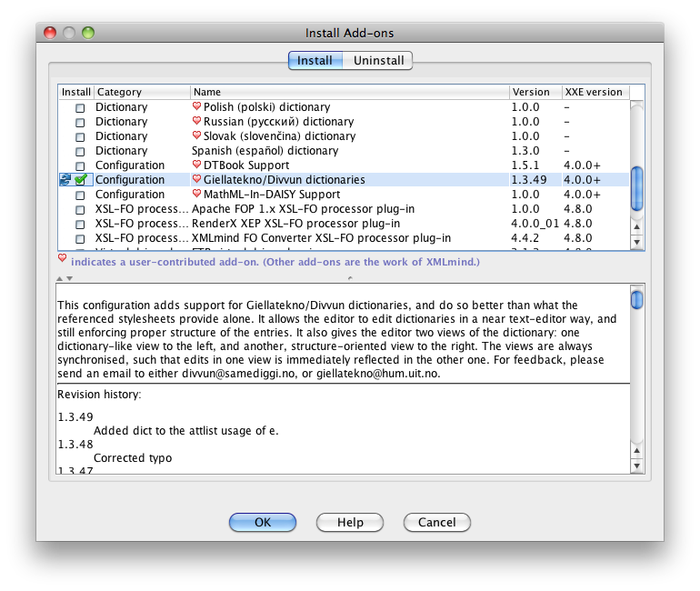Click description pane scroll down arrow
The image size is (700, 591).
point(637,466)
